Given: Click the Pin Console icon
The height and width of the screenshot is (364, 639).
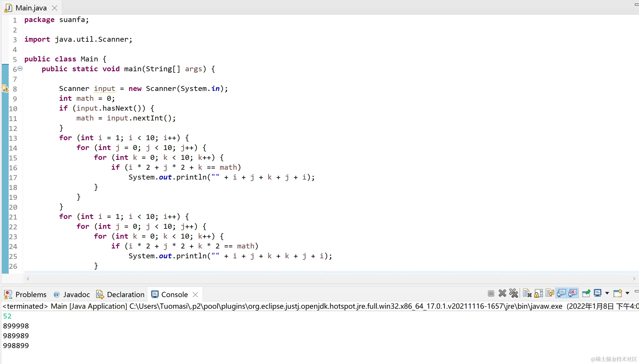Looking at the screenshot, I should pos(586,293).
